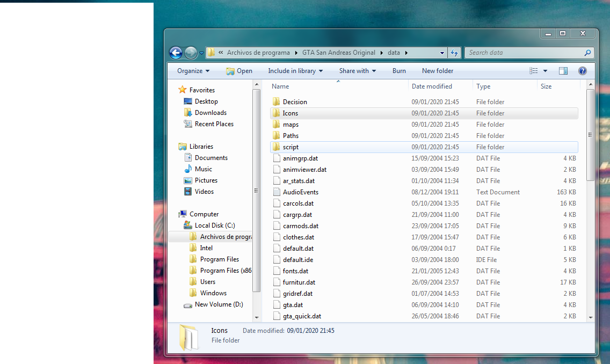Open the Videos library
This screenshot has height=364, width=610.
click(204, 191)
